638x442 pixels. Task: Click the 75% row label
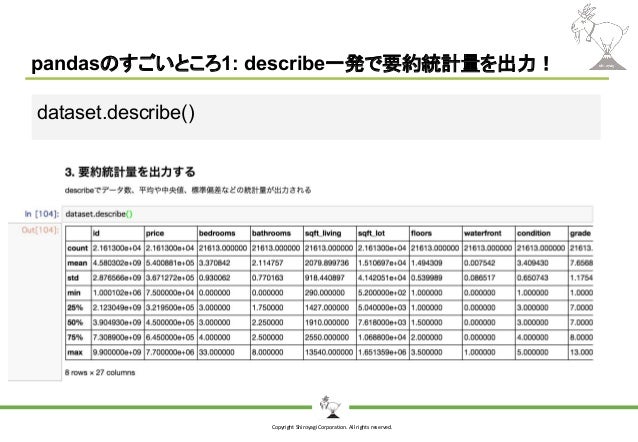coord(75,337)
